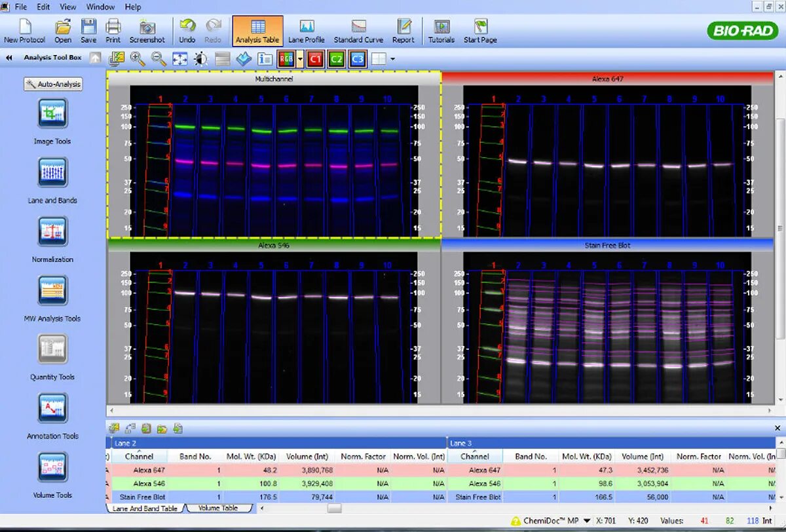Open the Lane Profile tool
Image resolution: width=786 pixels, height=532 pixels.
307,30
